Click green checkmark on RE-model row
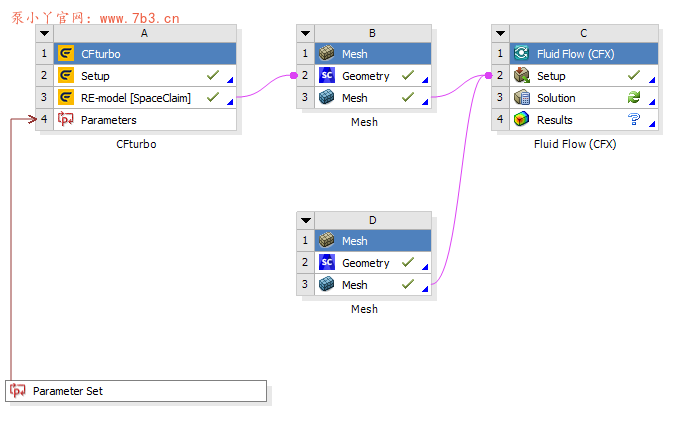The image size is (681, 421). [213, 97]
